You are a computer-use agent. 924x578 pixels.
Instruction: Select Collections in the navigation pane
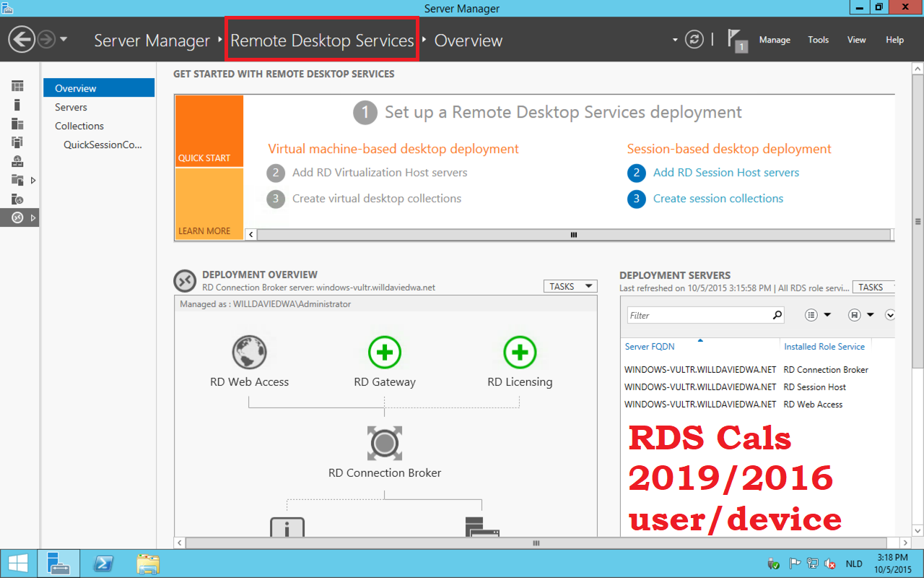[x=79, y=126]
